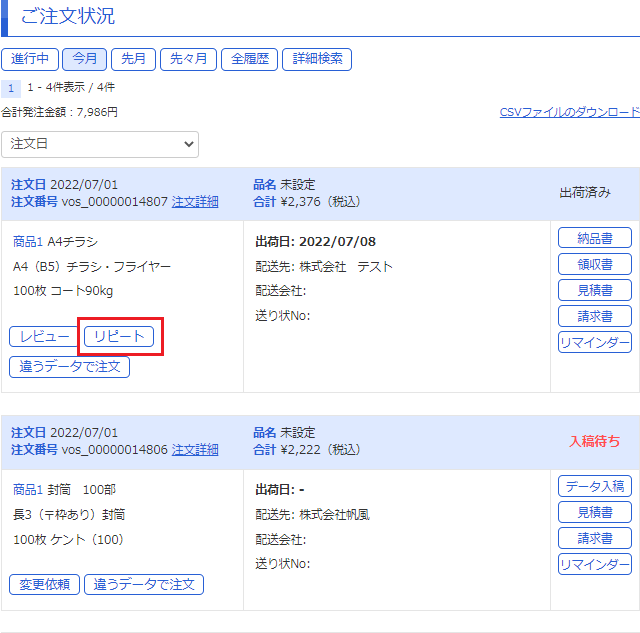The height and width of the screenshot is (633, 640).
Task: Click the レビュー button for A4チラシ
Action: [x=43, y=336]
